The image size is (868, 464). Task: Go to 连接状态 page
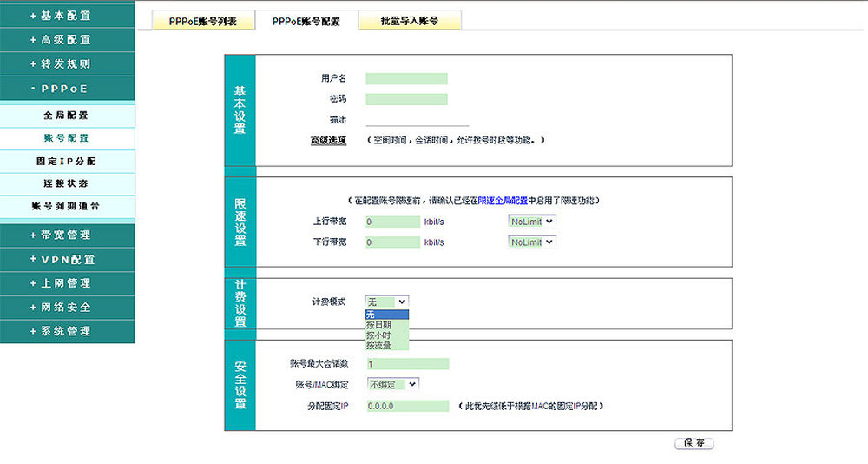pyautogui.click(x=67, y=184)
